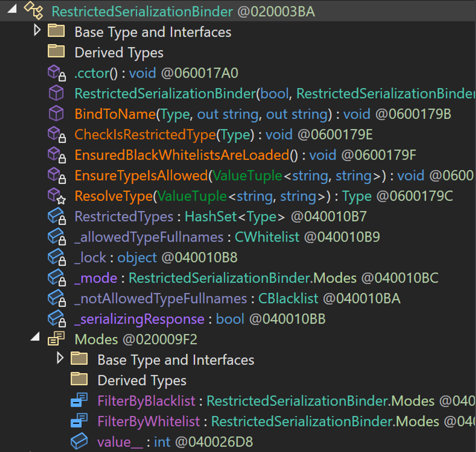
Task: Click the FilterByBlacklist enum member icon
Action: tap(79, 400)
